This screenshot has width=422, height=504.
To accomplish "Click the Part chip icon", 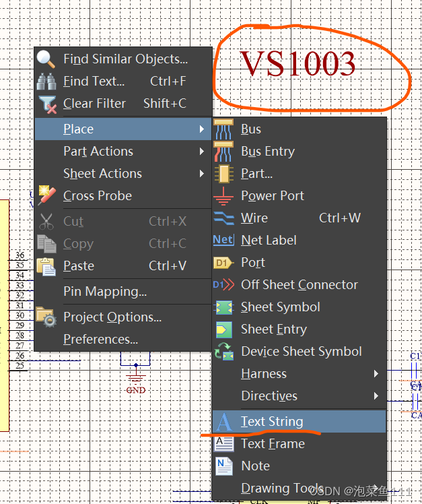I will (223, 174).
